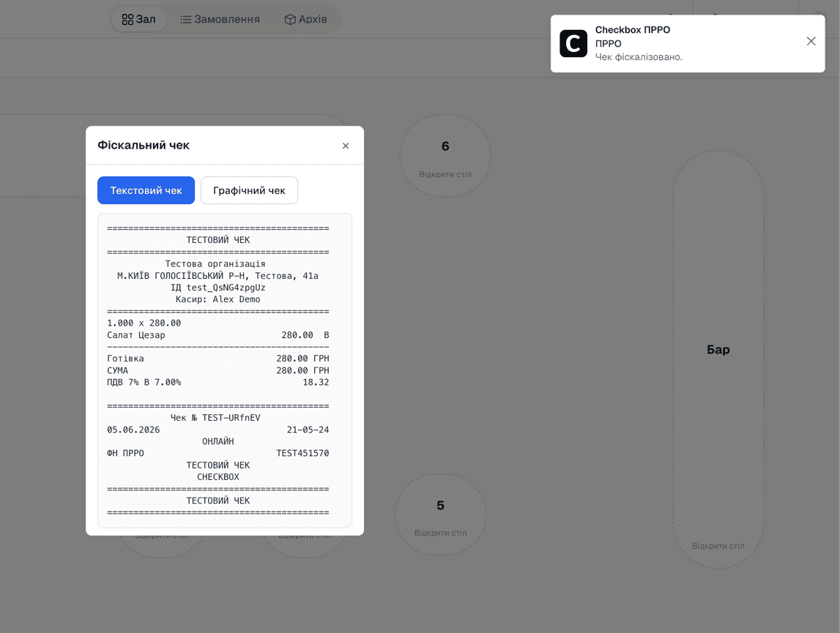Click the Checkbox ПРРО logo icon

coord(573,43)
